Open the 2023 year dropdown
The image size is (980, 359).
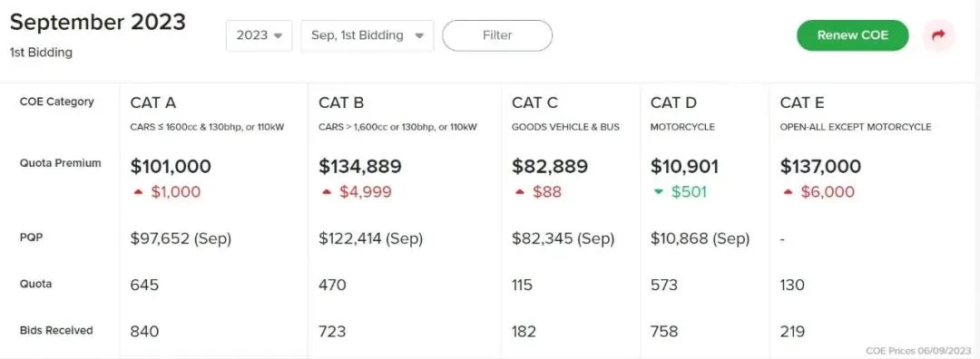(x=259, y=35)
